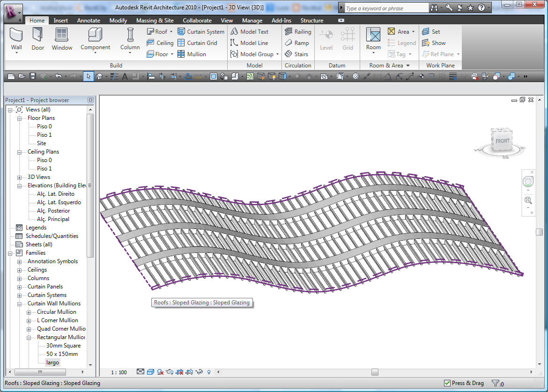This screenshot has width=548, height=392.
Task: Click the 1 : 100 view scale
Action: pyautogui.click(x=119, y=372)
